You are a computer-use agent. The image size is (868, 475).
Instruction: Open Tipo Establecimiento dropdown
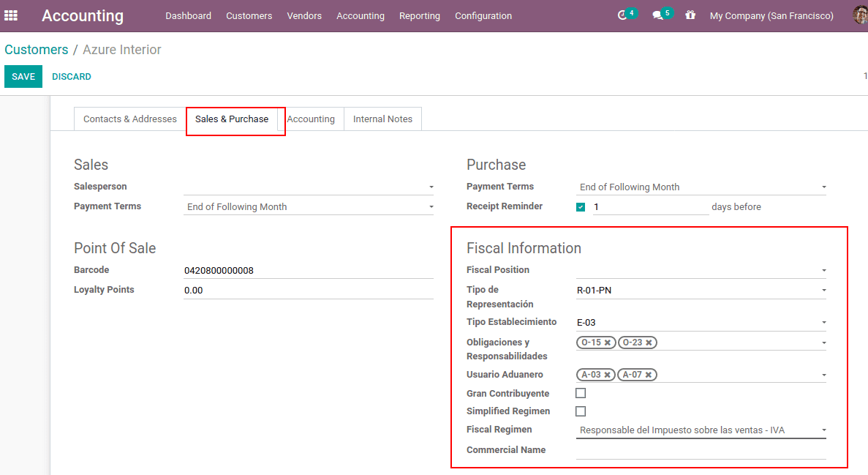pos(823,323)
